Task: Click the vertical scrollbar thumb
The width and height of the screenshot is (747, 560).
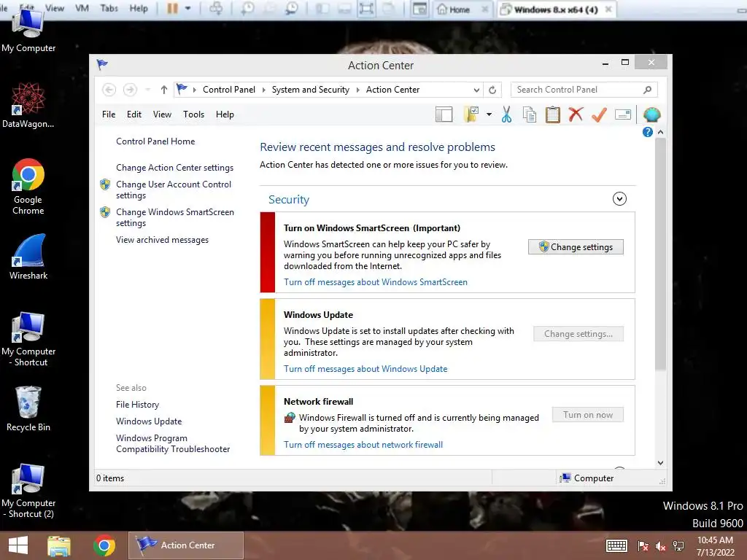Action: (660, 254)
